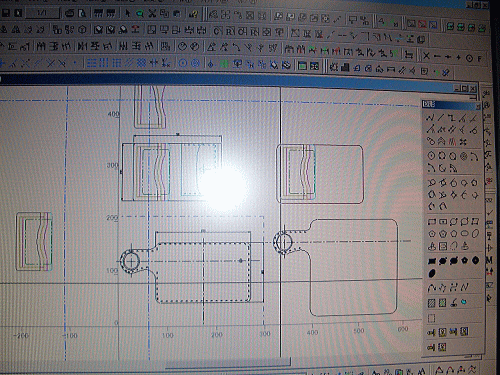Select the hatch fill pattern icon
The width and height of the screenshot is (500, 375).
pos(432,303)
